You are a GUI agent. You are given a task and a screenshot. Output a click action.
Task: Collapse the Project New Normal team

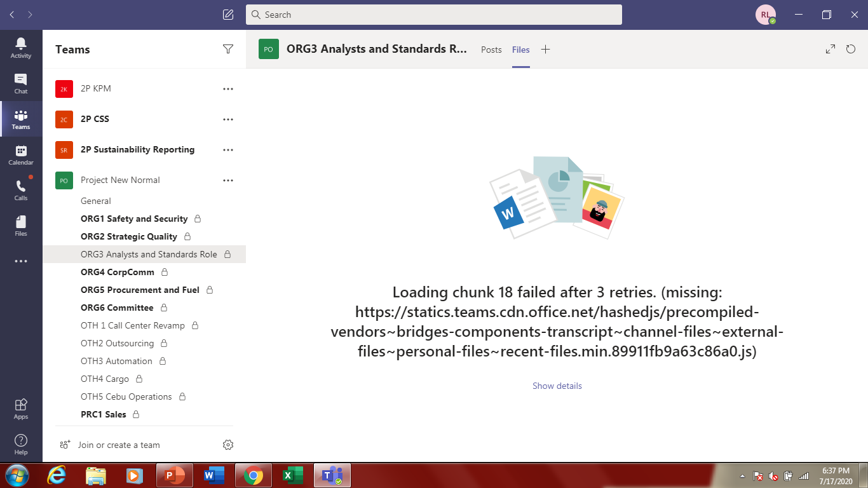pos(120,180)
